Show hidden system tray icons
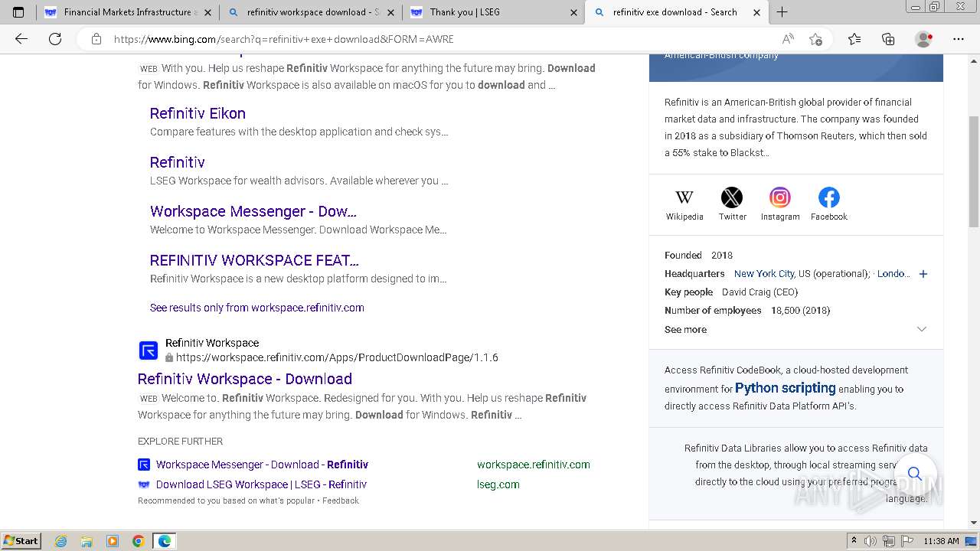 click(x=854, y=541)
